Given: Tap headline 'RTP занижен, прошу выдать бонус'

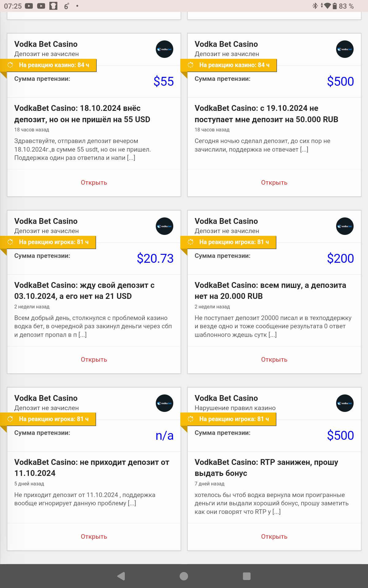Looking at the screenshot, I should (x=266, y=468).
